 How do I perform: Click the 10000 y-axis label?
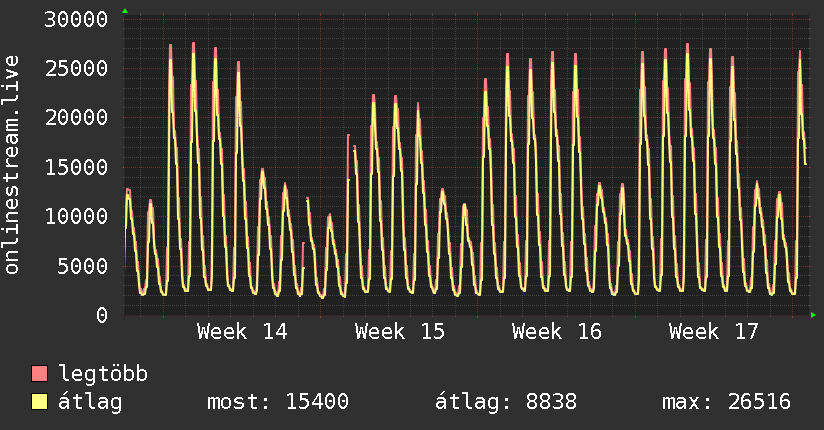[76, 217]
